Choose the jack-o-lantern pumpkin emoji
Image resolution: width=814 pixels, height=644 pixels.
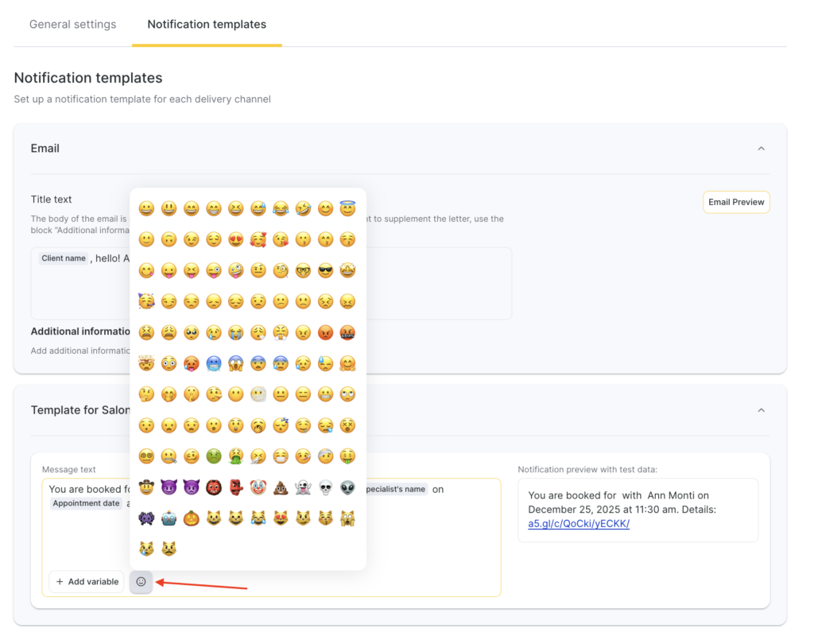pos(191,518)
